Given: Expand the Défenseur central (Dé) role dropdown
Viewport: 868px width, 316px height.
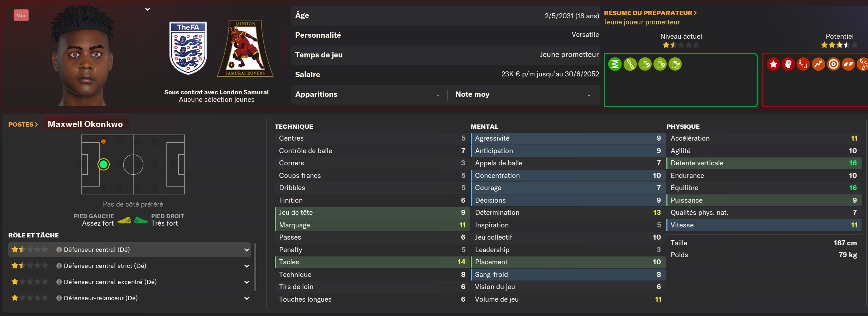Looking at the screenshot, I should coord(247,250).
